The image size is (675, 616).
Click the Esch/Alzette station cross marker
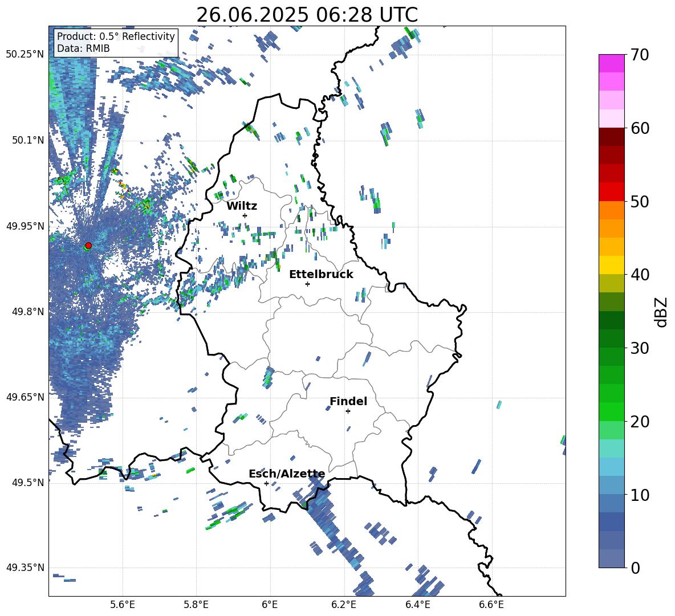point(266,483)
